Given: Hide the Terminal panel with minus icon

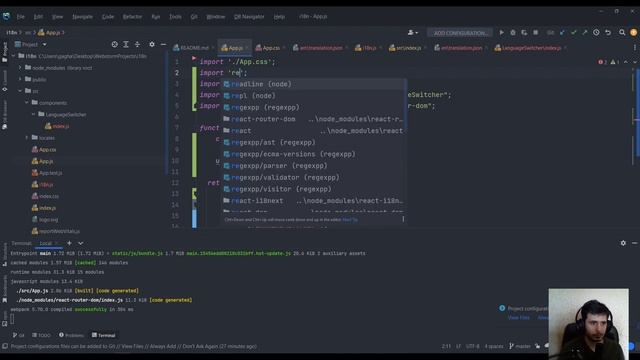Looking at the screenshot, I should click(x=635, y=243).
